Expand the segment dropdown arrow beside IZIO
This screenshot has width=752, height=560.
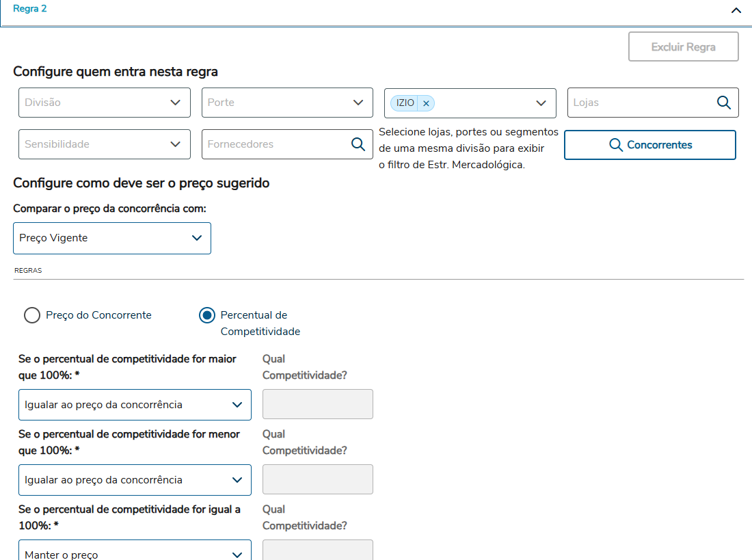click(x=541, y=103)
